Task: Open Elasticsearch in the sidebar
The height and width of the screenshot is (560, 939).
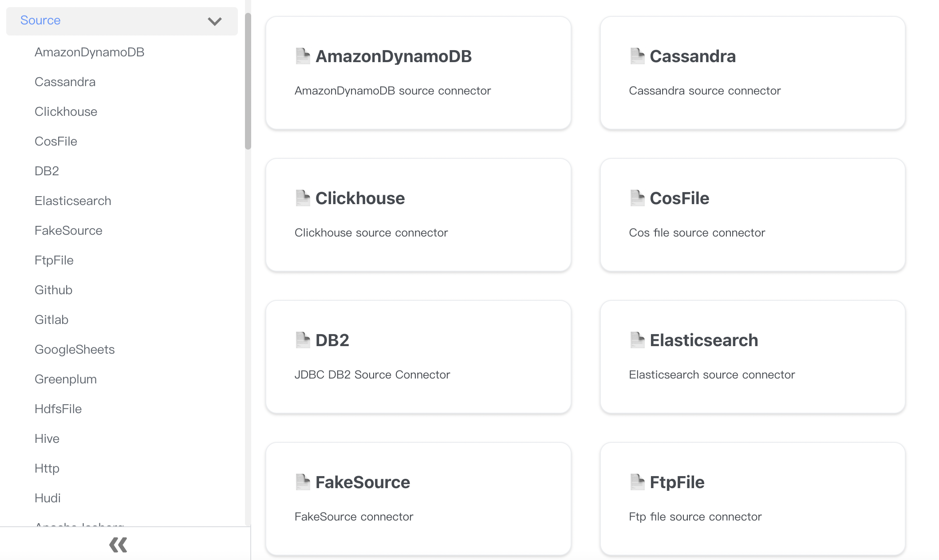Action: click(x=73, y=201)
